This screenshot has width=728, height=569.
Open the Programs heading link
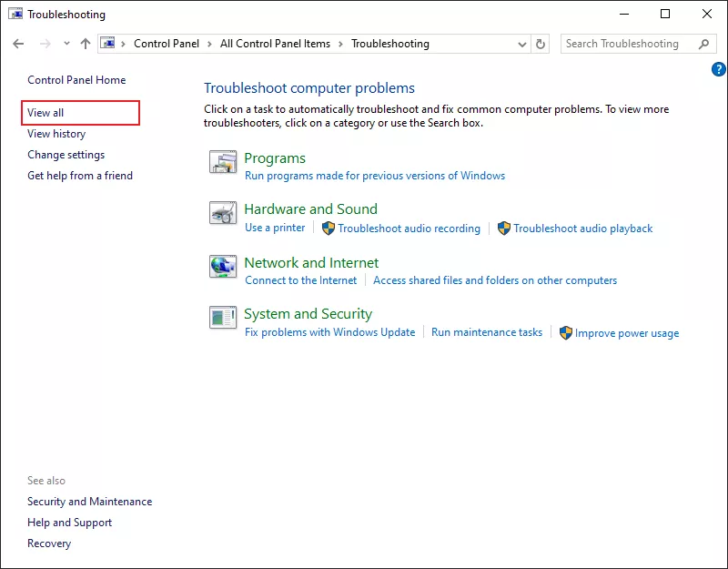[275, 158]
